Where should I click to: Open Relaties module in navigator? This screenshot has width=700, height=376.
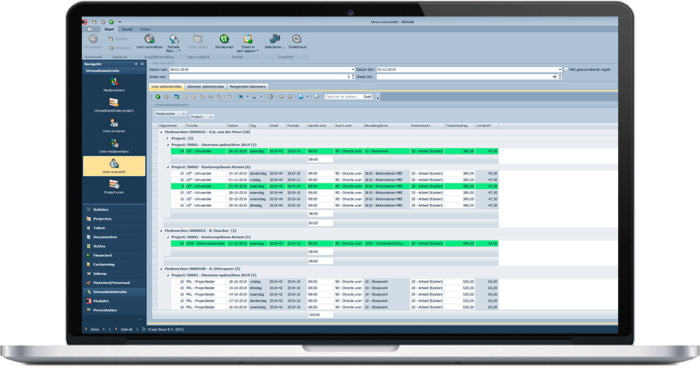pos(114,209)
